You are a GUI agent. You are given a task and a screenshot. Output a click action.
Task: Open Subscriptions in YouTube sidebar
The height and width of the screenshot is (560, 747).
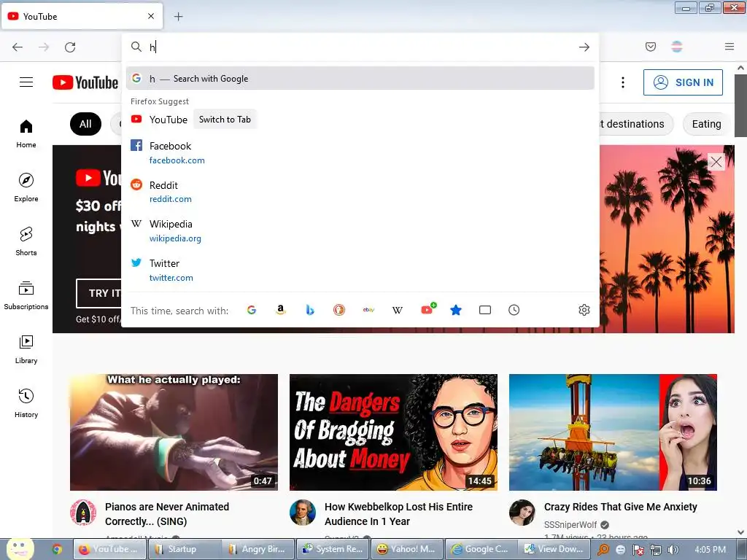pyautogui.click(x=26, y=295)
